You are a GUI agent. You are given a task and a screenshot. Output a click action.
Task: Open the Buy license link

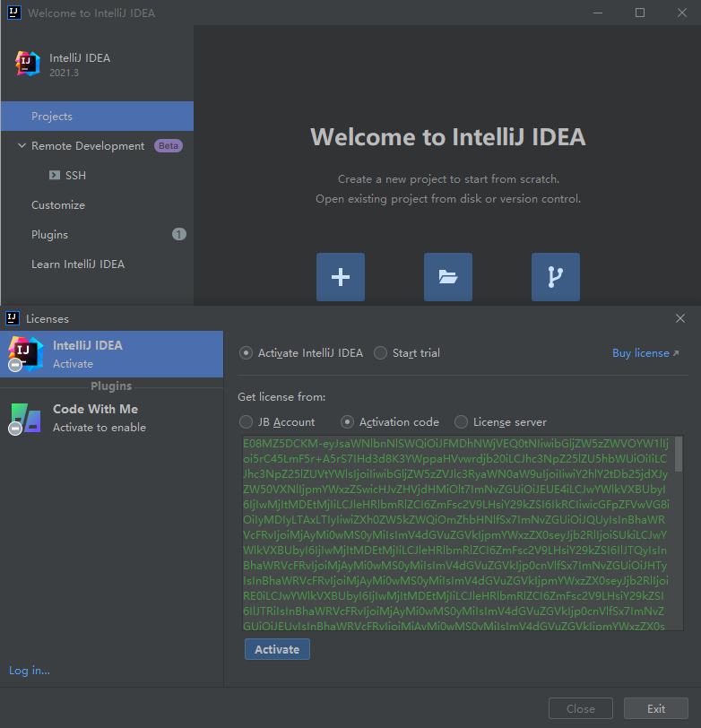pyautogui.click(x=645, y=353)
